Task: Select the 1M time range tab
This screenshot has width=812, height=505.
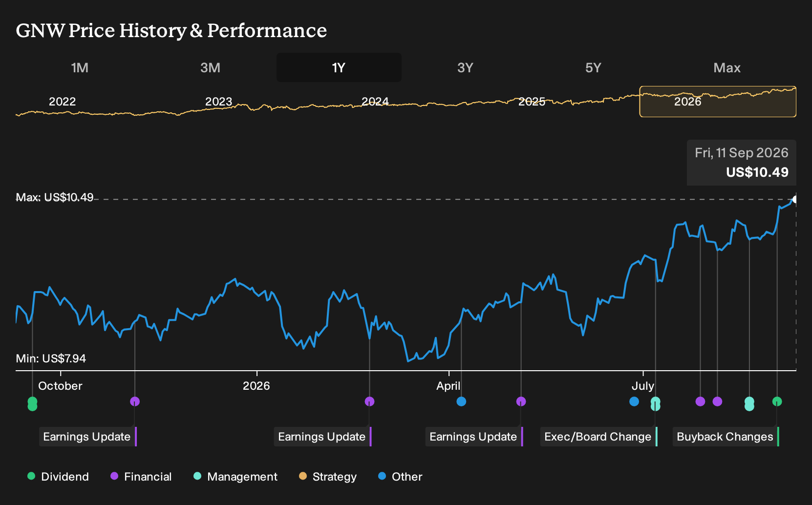Action: tap(80, 67)
